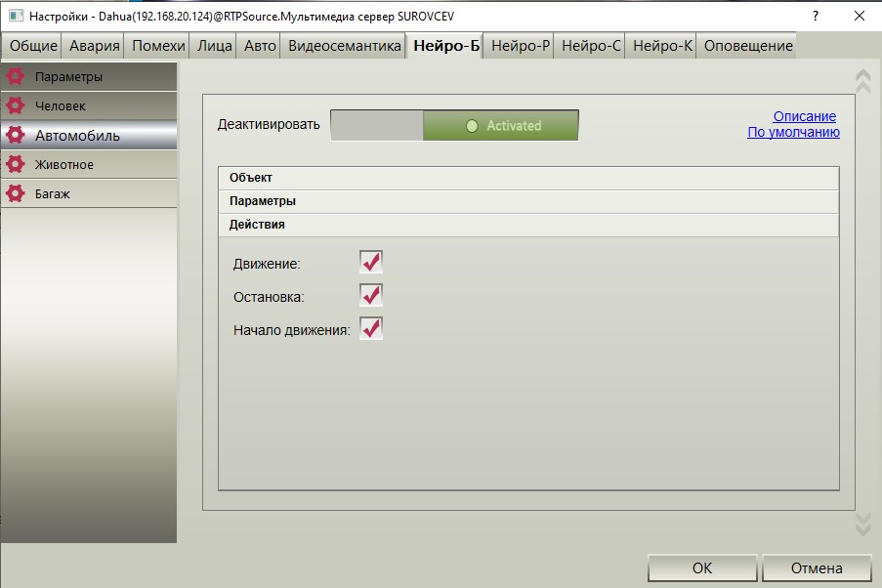Select the Нейро-Б tab
882x588 pixels.
point(446,46)
